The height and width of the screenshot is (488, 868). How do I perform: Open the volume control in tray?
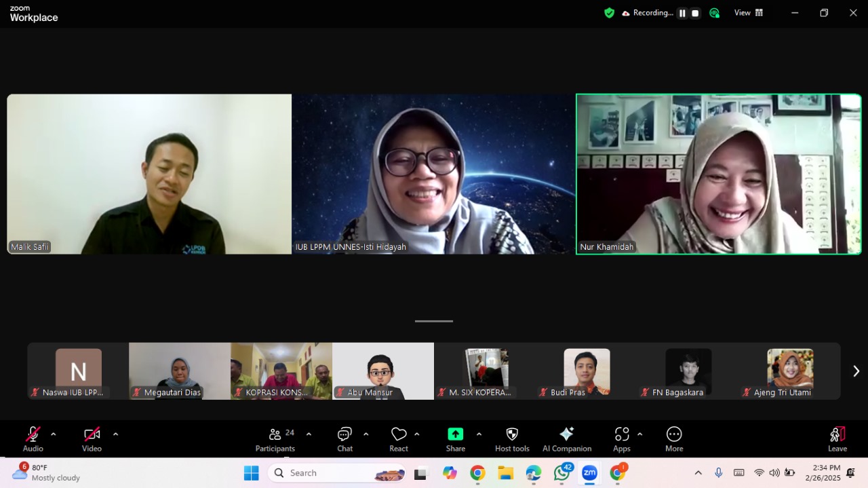pos(774,473)
